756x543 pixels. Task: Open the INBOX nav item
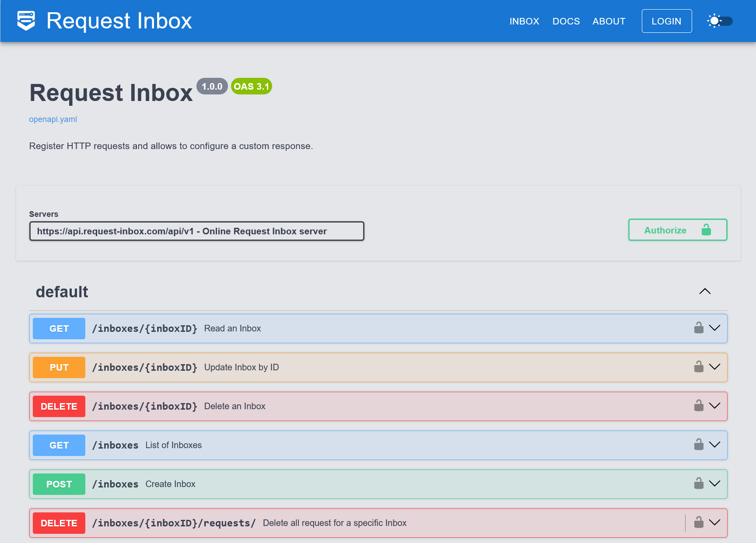tap(524, 21)
